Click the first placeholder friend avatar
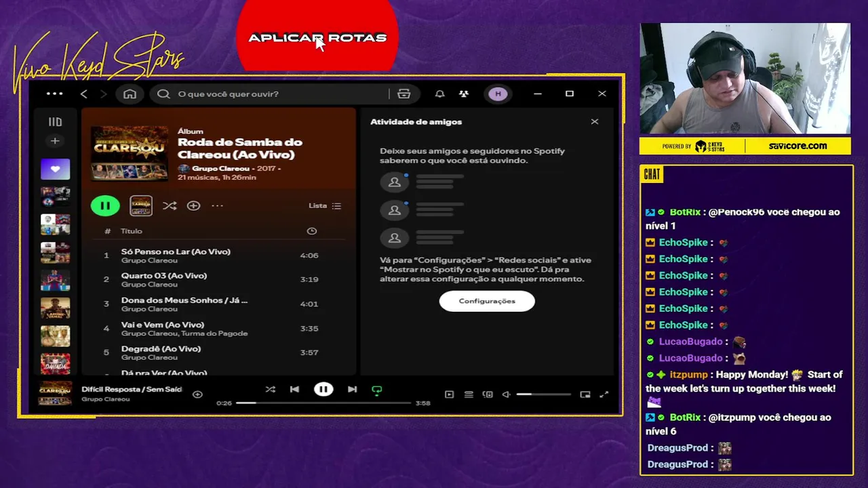This screenshot has width=868, height=488. pyautogui.click(x=394, y=182)
